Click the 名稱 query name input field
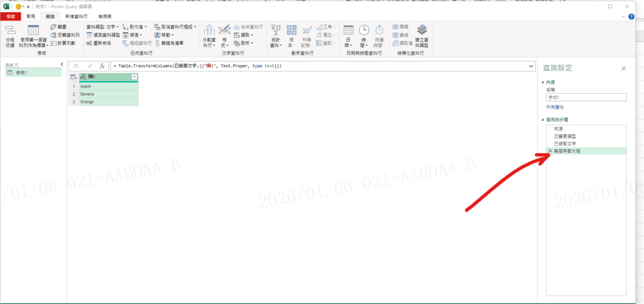 (586, 98)
